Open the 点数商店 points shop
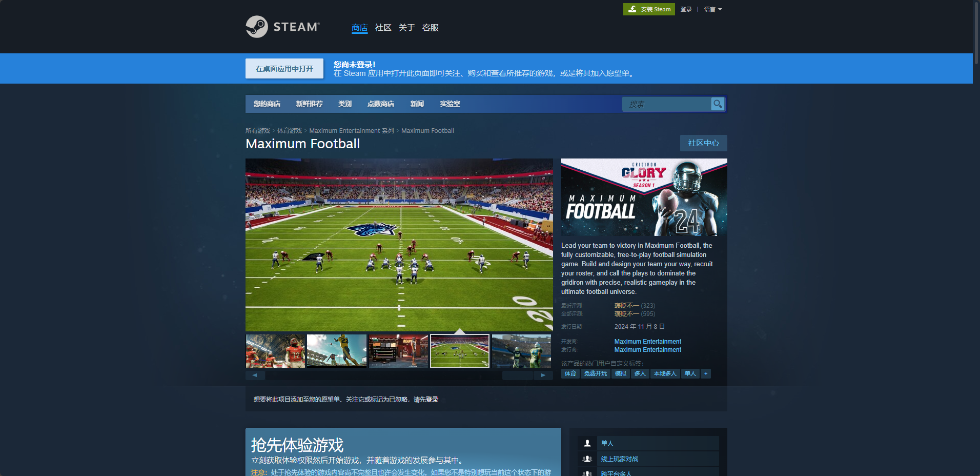This screenshot has height=476, width=980. tap(381, 104)
